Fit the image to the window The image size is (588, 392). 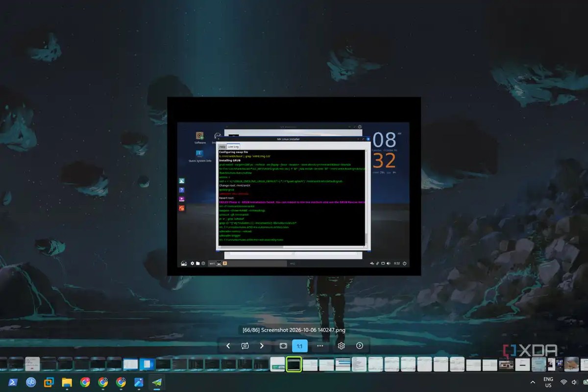[283, 346]
